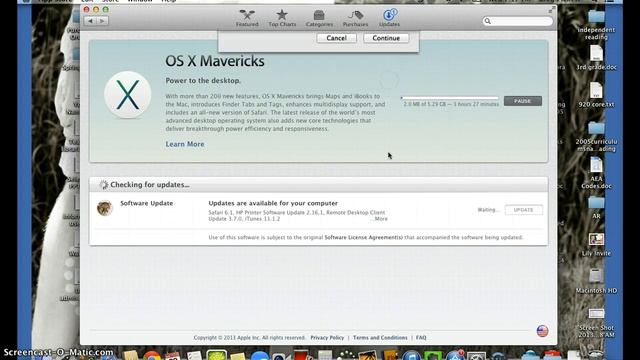
Task: Select the Lily Invite desktop file
Action: (596, 245)
